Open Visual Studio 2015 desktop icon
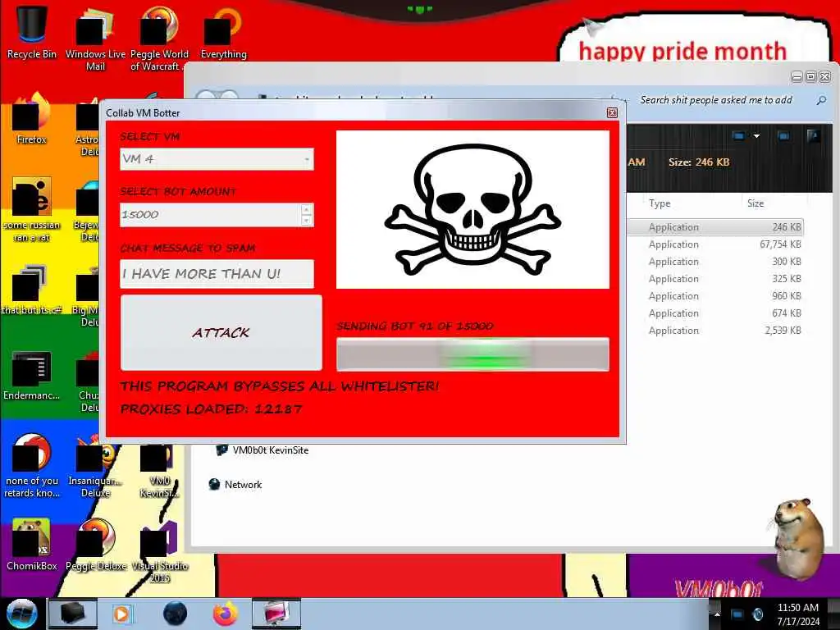 159,550
